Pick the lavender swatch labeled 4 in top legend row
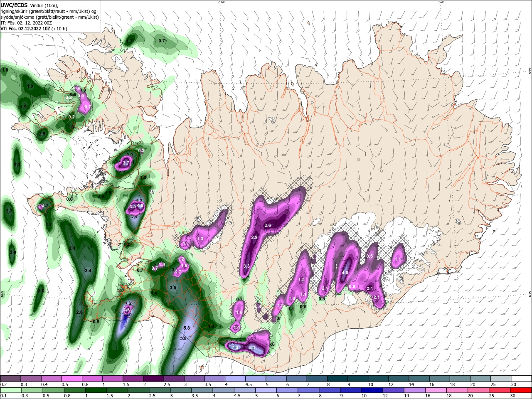Viewport: 532px width, 399px height. 235,379
